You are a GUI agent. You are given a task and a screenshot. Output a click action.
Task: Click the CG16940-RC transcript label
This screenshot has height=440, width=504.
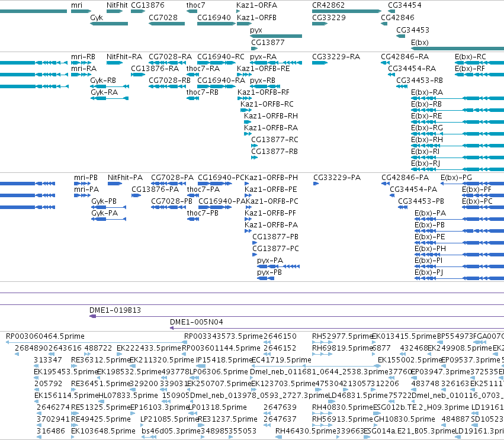[221, 57]
